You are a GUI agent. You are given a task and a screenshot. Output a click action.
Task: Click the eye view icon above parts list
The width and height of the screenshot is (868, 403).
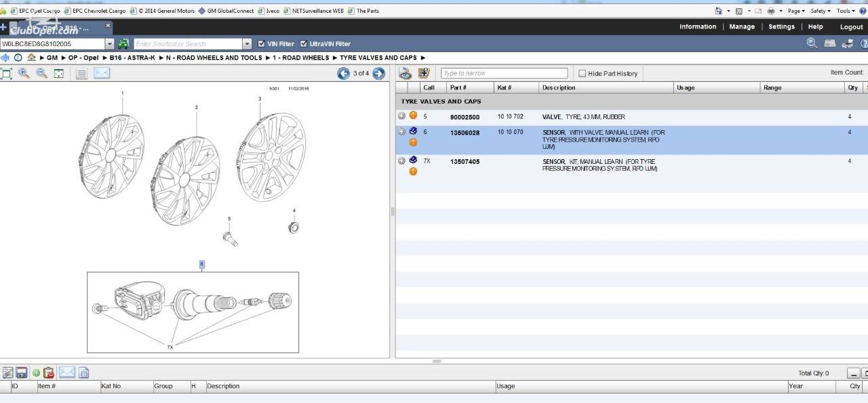click(406, 73)
